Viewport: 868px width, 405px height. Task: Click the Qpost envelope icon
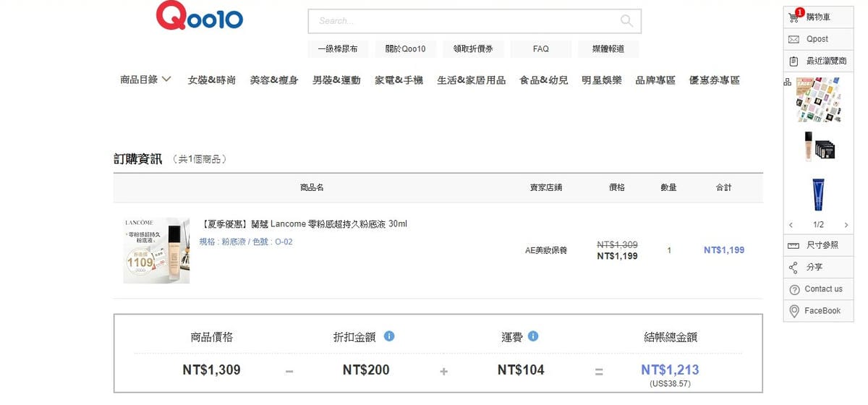pos(793,39)
